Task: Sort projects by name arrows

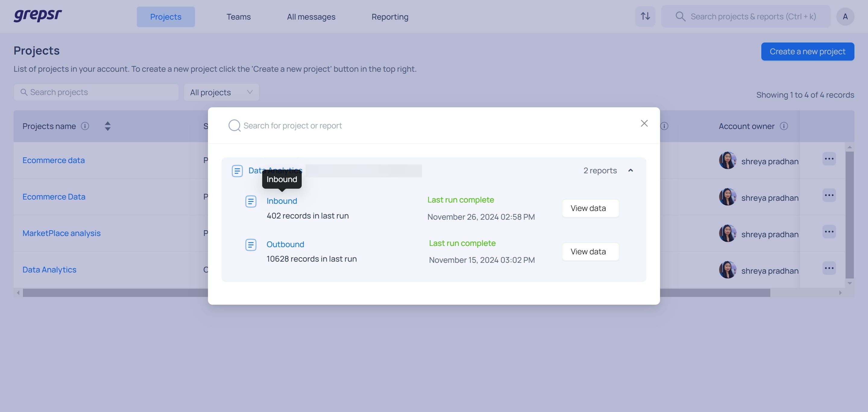Action: (x=108, y=126)
